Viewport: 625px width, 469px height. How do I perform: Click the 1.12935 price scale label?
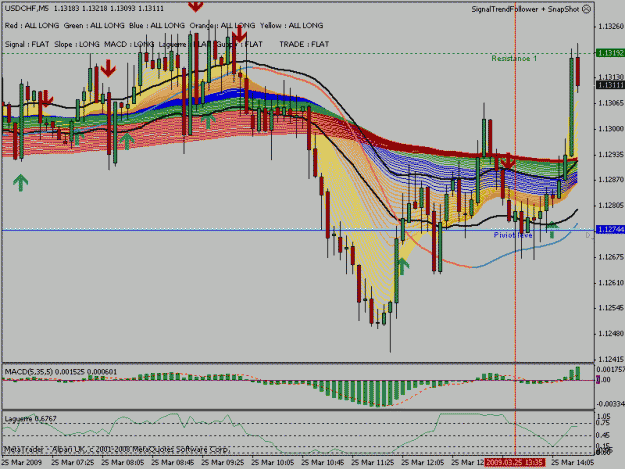(x=611, y=155)
